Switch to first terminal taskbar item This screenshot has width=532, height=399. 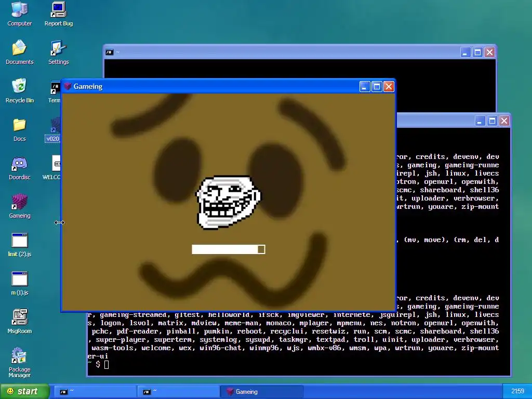point(95,392)
